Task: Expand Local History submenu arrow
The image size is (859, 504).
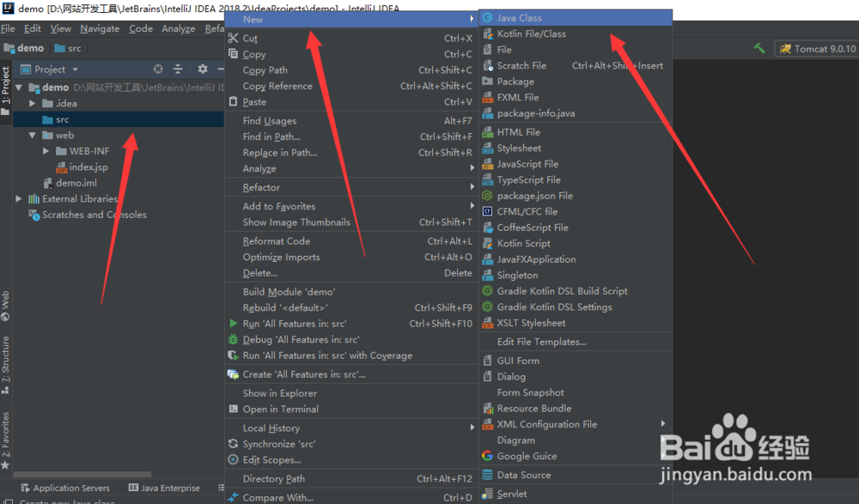Action: tap(472, 428)
